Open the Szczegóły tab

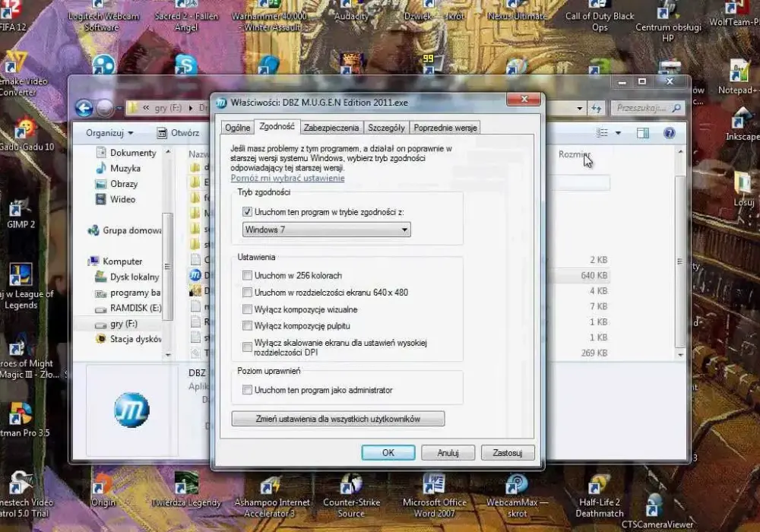click(x=386, y=128)
